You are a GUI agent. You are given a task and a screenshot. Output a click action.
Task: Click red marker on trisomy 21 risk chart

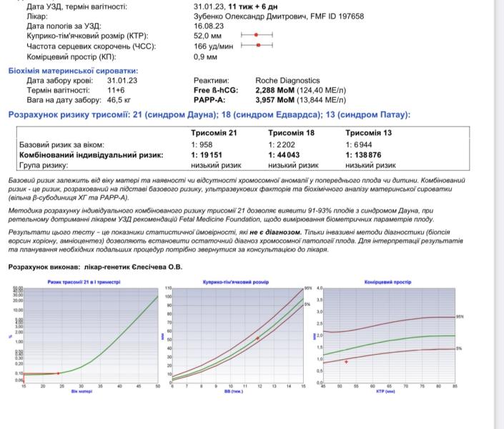[x=58, y=373]
